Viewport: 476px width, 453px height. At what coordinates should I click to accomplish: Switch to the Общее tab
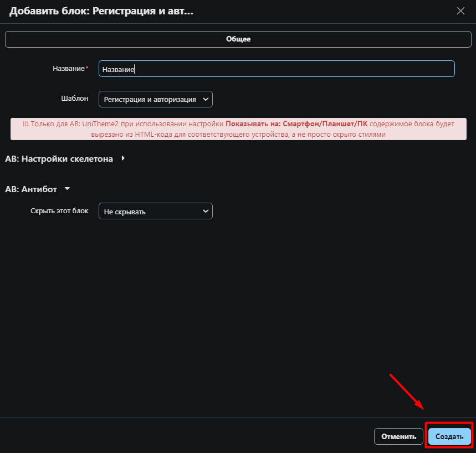click(x=238, y=39)
